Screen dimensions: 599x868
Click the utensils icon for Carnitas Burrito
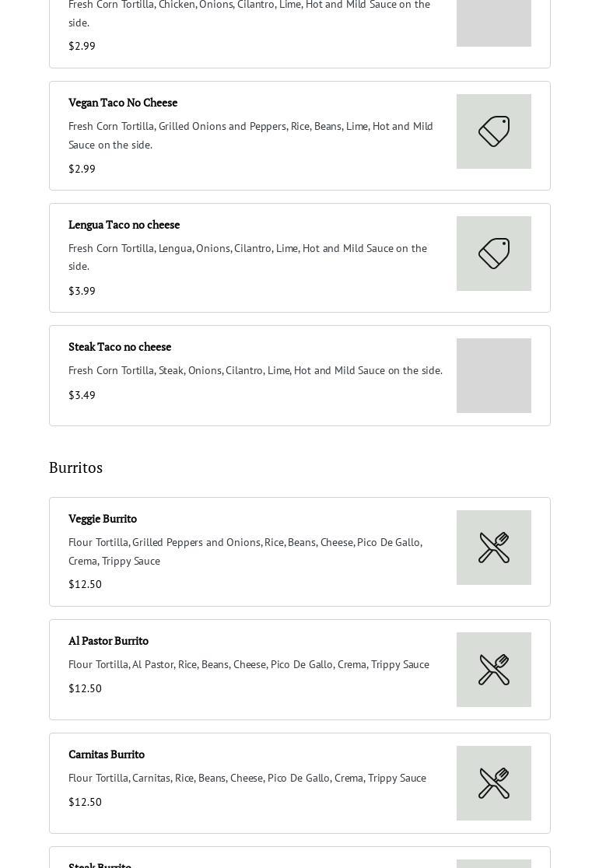[494, 783]
